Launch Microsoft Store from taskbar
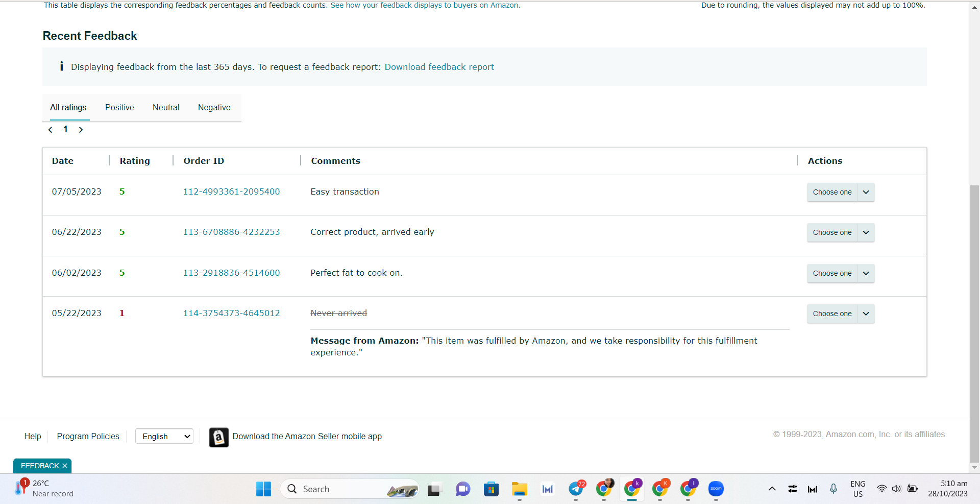 coord(491,489)
